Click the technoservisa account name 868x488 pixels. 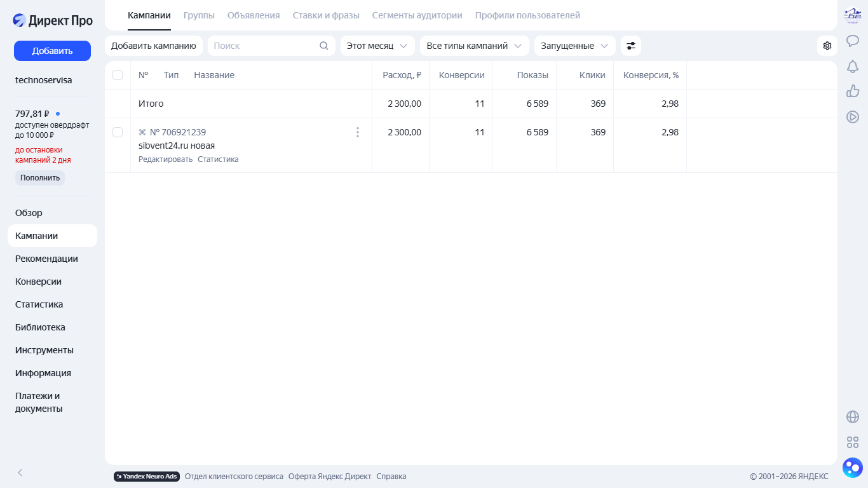(x=44, y=80)
